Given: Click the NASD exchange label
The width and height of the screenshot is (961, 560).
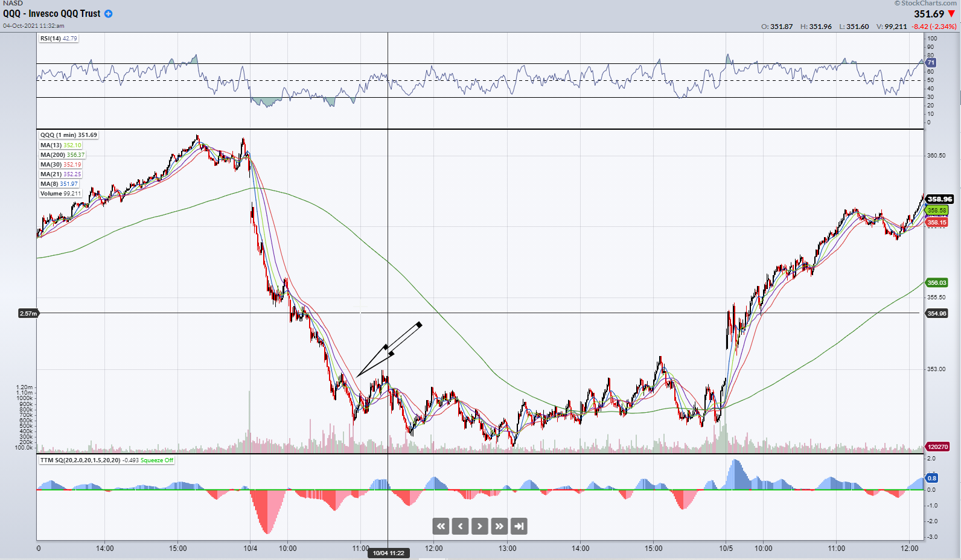Looking at the screenshot, I should (13, 4).
